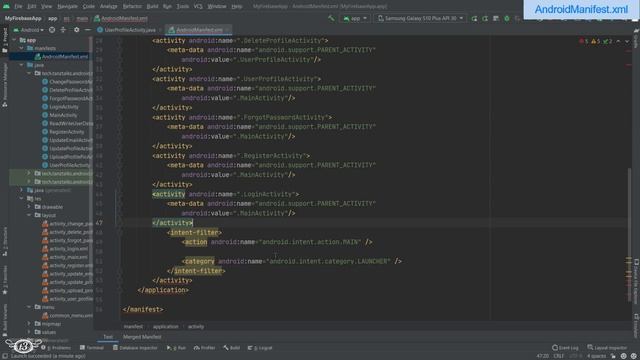This screenshot has width=640, height=360.
Task: Select the Text tab below editor
Action: 108,337
